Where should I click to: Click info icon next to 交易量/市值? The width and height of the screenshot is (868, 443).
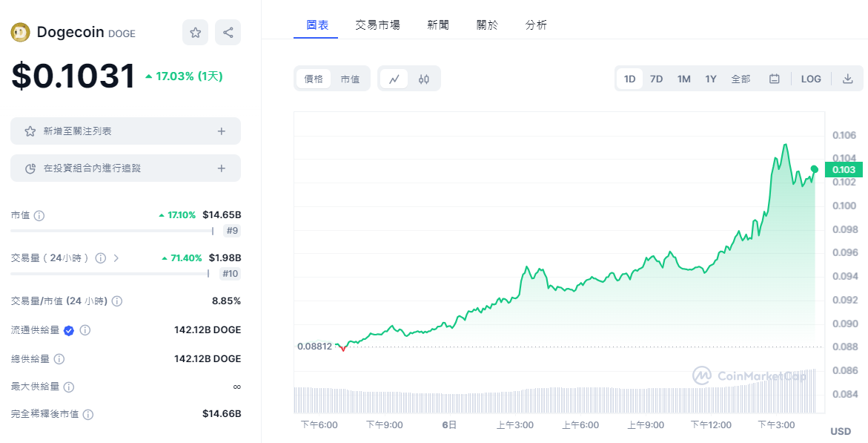coord(117,301)
